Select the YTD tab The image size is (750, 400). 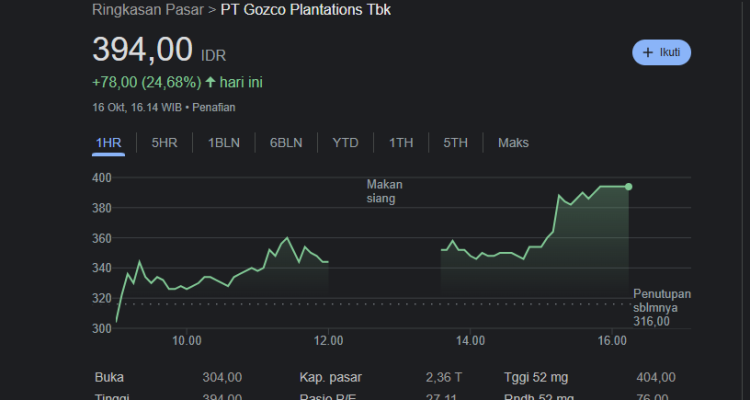tap(345, 143)
